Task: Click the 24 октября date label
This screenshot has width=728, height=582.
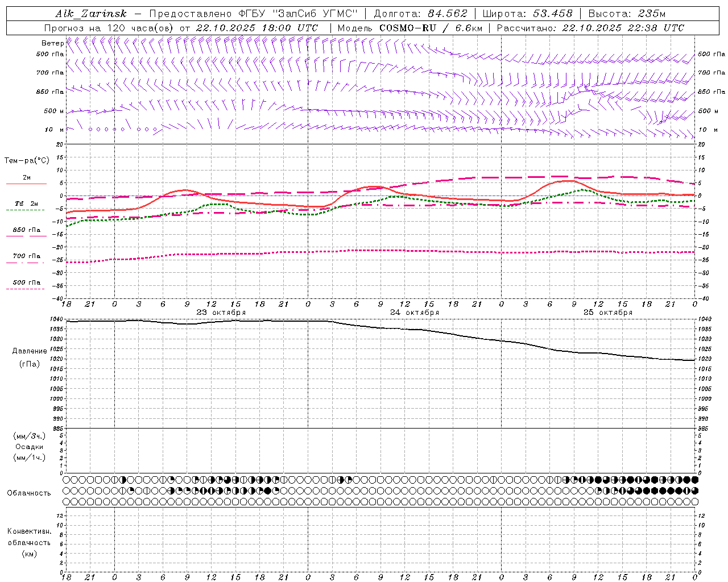Action: coord(414,313)
